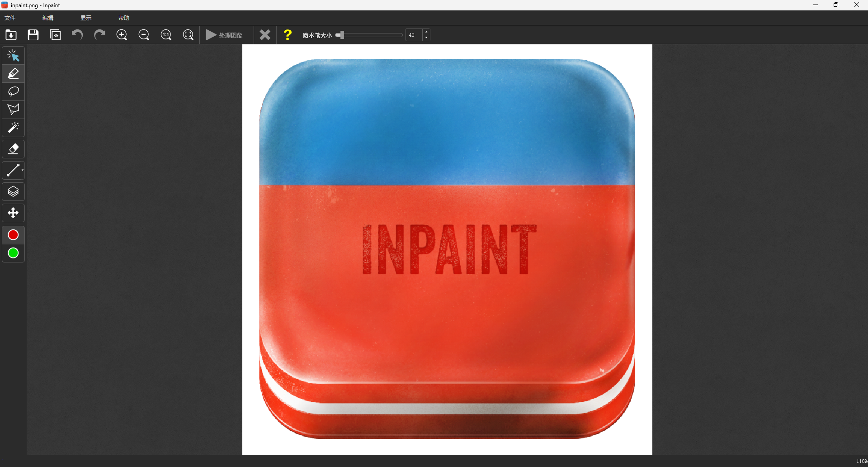Viewport: 868px width, 467px height.
Task: Open the 帮助 menu
Action: click(x=124, y=18)
